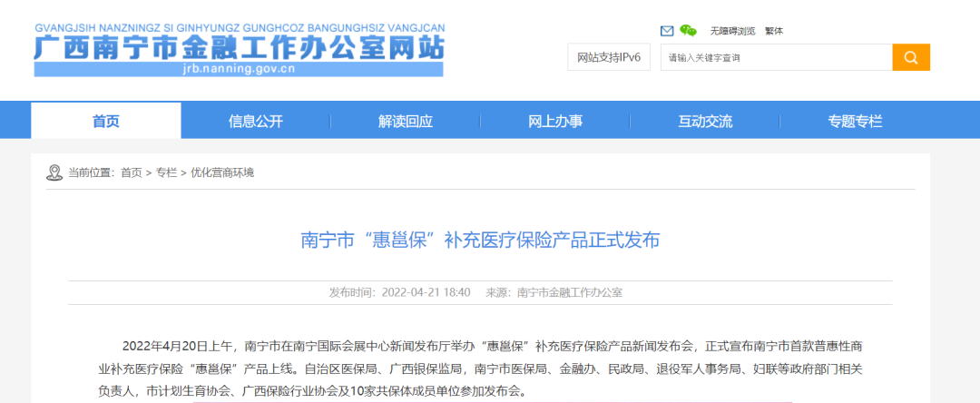Click the article paragraph beginning 2022年4月20日上午

pyautogui.click(x=480, y=369)
